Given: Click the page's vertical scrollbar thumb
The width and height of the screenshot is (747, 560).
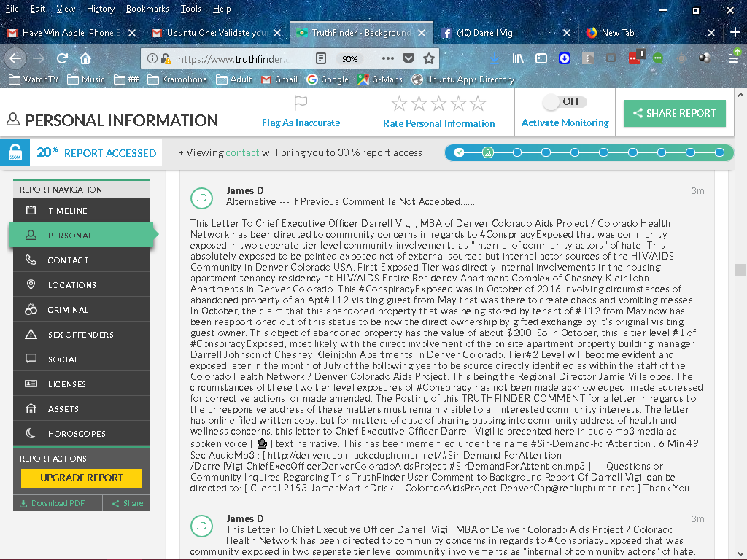Looking at the screenshot, I should click(740, 270).
